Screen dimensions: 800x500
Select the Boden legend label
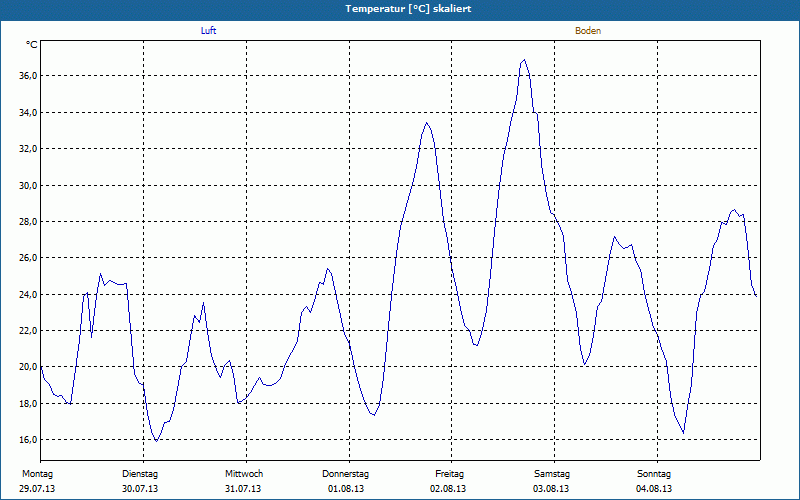588,31
